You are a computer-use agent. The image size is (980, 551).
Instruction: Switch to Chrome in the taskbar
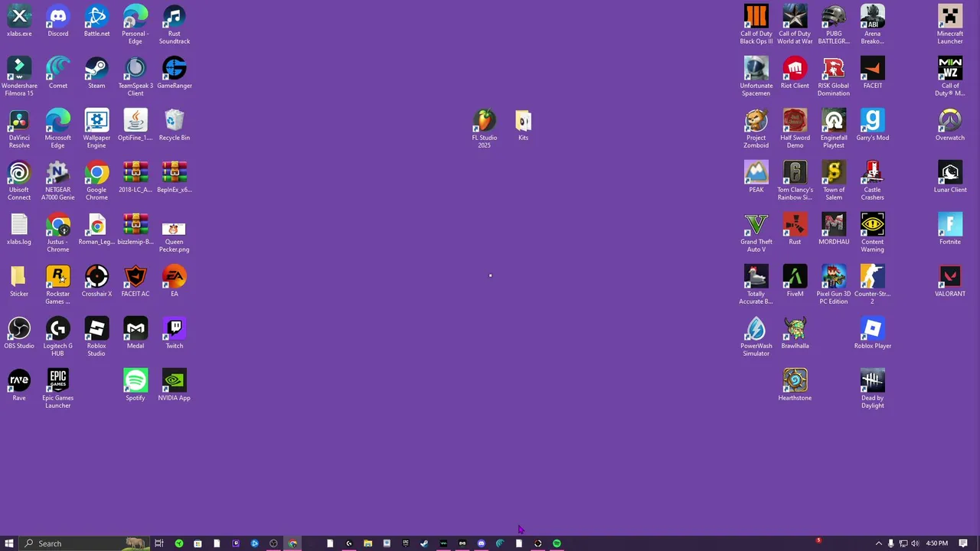[292, 543]
